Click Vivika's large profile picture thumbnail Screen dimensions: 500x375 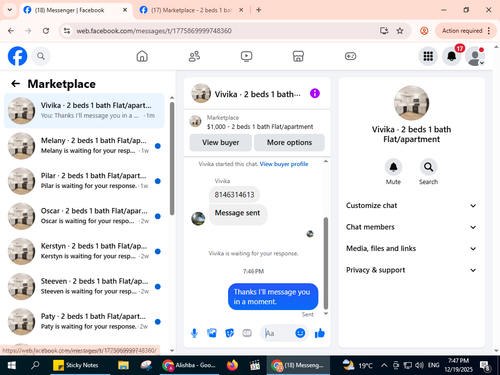[411, 103]
